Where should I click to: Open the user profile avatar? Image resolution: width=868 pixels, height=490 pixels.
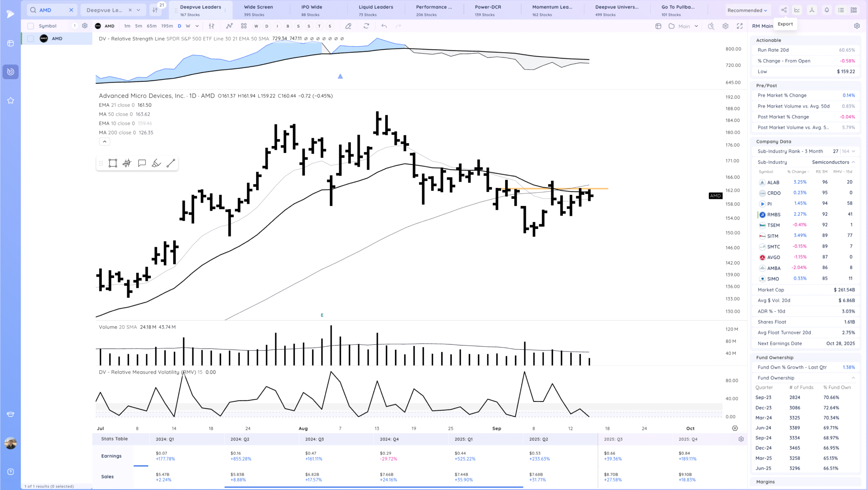pyautogui.click(x=11, y=443)
